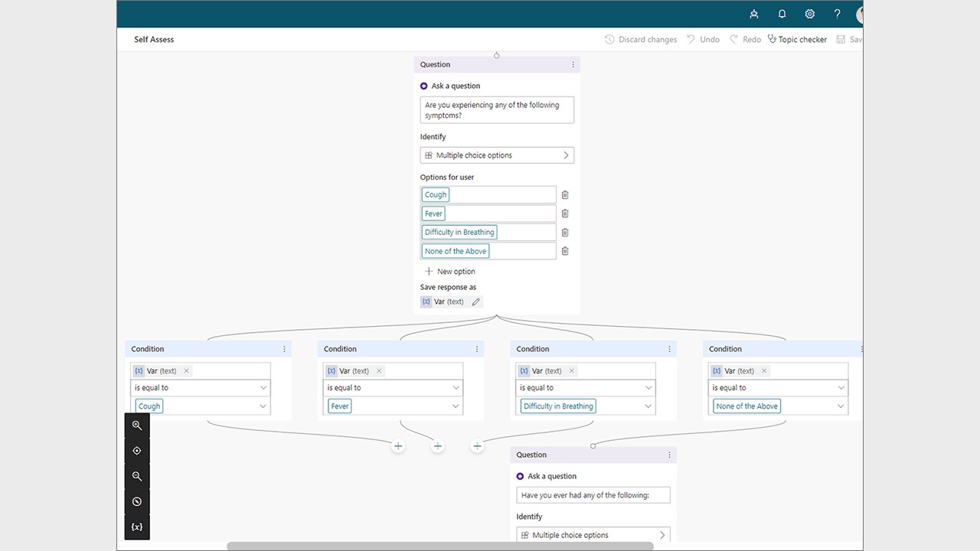Click the 'Save response as' label
980x551 pixels.
point(448,288)
